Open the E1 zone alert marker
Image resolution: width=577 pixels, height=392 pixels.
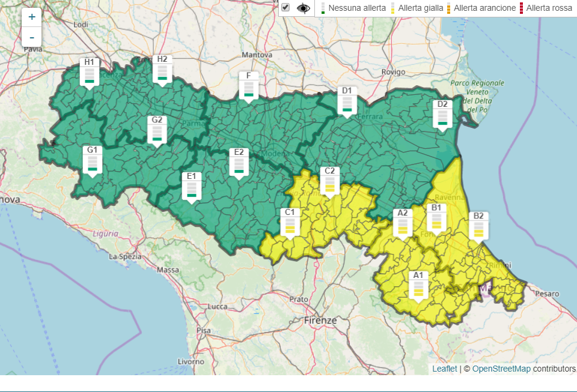pos(192,187)
